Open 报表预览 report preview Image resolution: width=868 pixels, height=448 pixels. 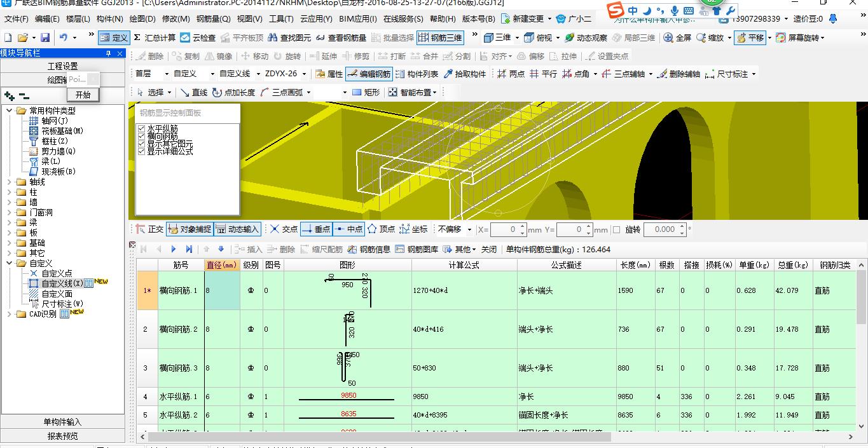(x=62, y=436)
